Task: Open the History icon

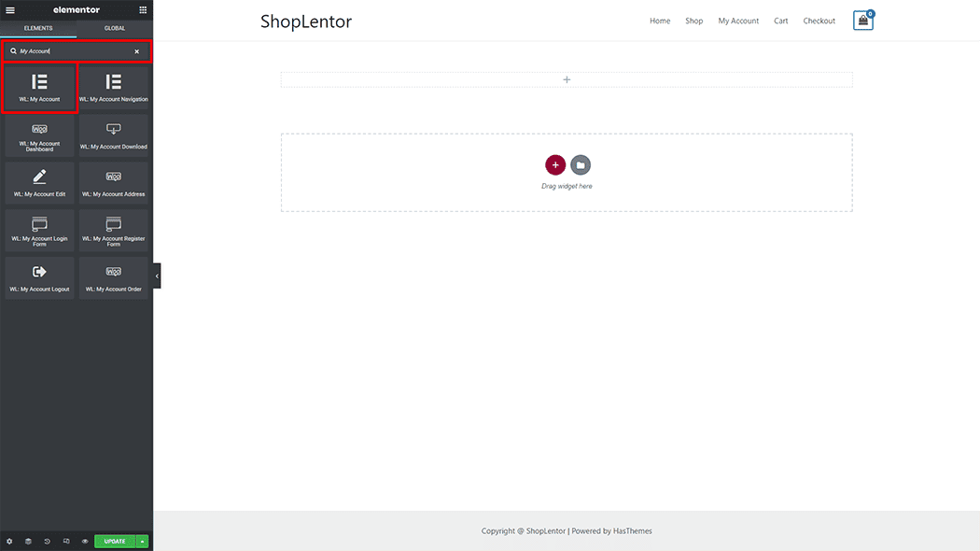Action: 47,541
